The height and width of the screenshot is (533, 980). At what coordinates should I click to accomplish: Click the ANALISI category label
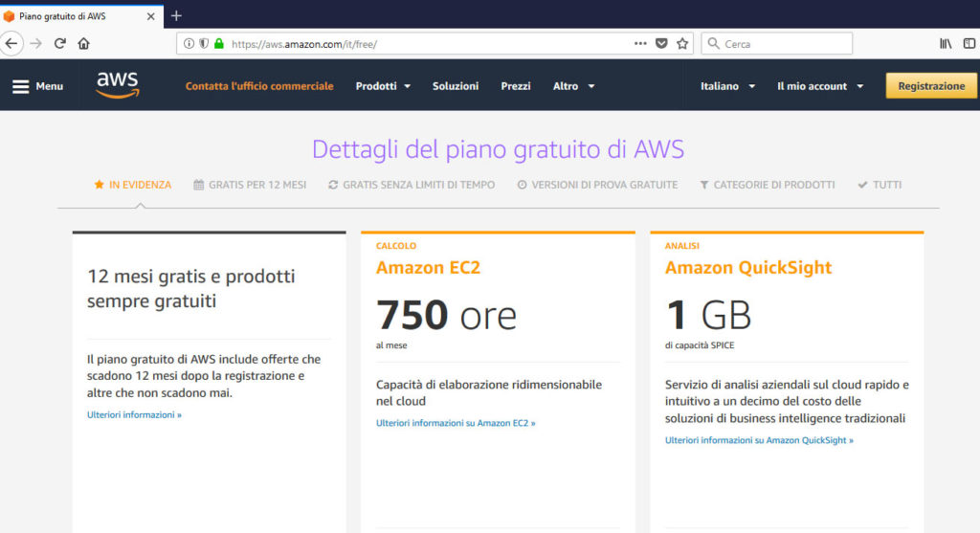681,246
